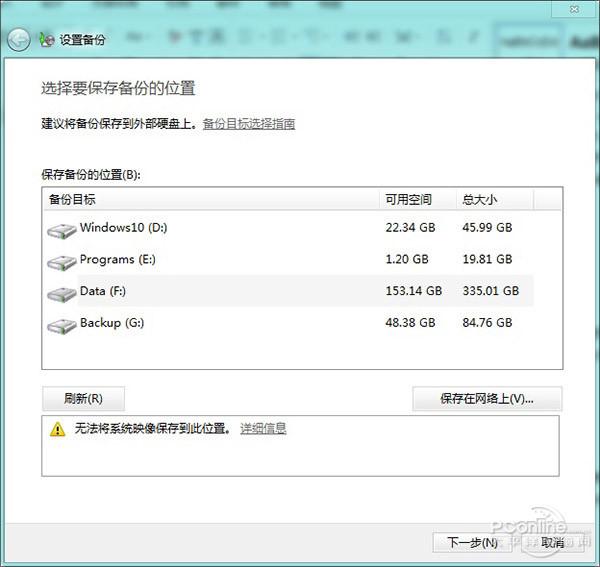This screenshot has height=567, width=600.
Task: Click the drive icon for Backup (G:)
Action: (x=62, y=326)
